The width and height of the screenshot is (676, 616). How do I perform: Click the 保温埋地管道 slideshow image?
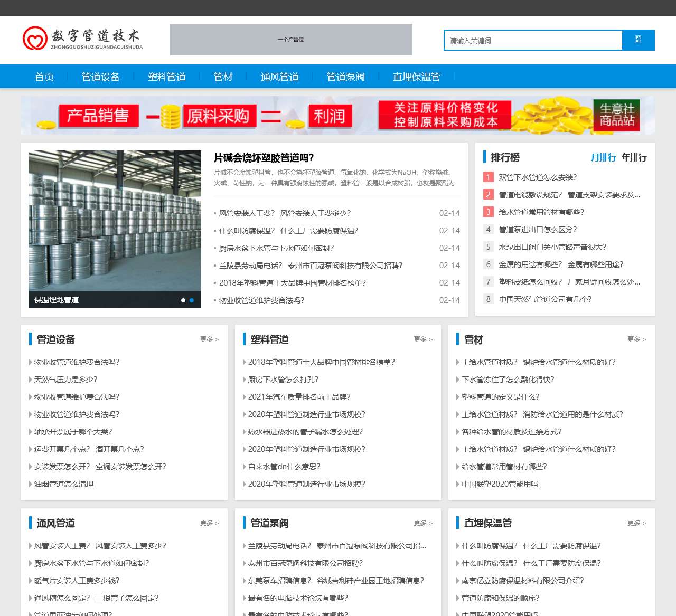click(115, 222)
